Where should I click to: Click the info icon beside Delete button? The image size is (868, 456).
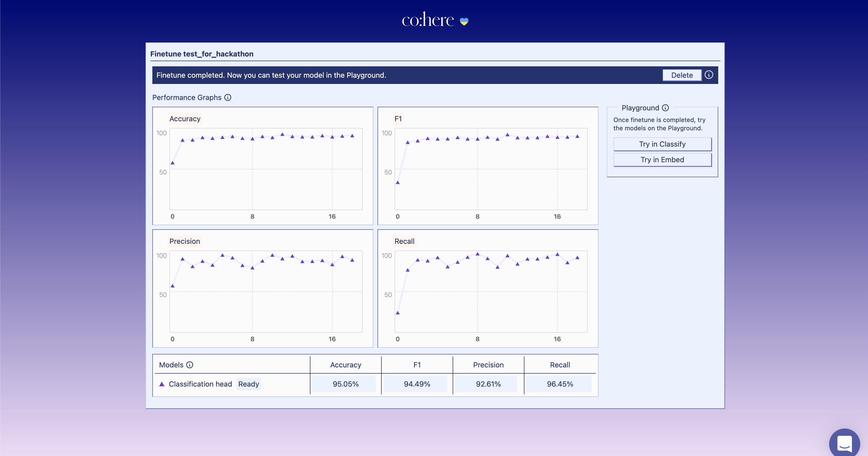709,75
